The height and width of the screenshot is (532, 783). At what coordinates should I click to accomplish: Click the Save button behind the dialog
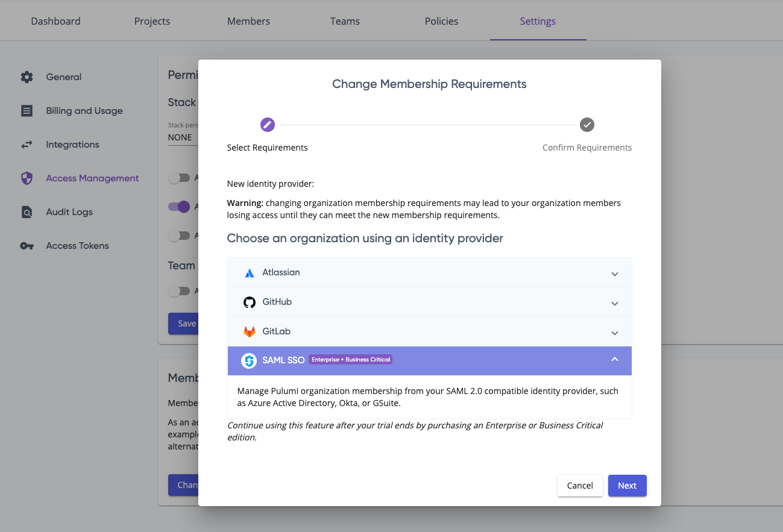184,324
